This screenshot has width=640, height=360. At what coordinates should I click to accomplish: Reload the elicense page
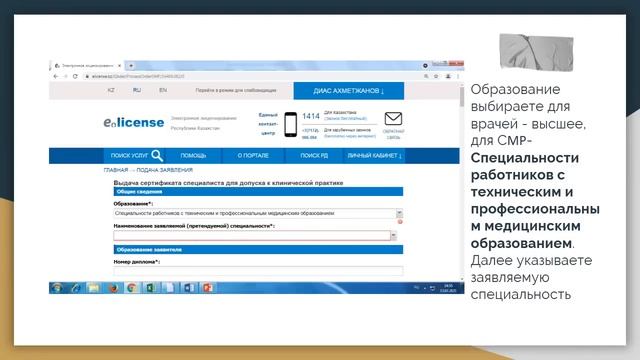(75, 76)
